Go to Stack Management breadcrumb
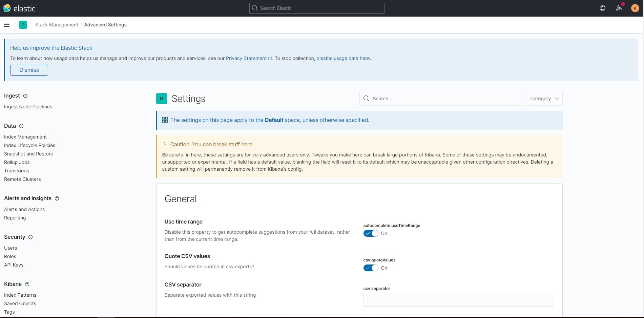This screenshot has height=318, width=644. coord(57,25)
